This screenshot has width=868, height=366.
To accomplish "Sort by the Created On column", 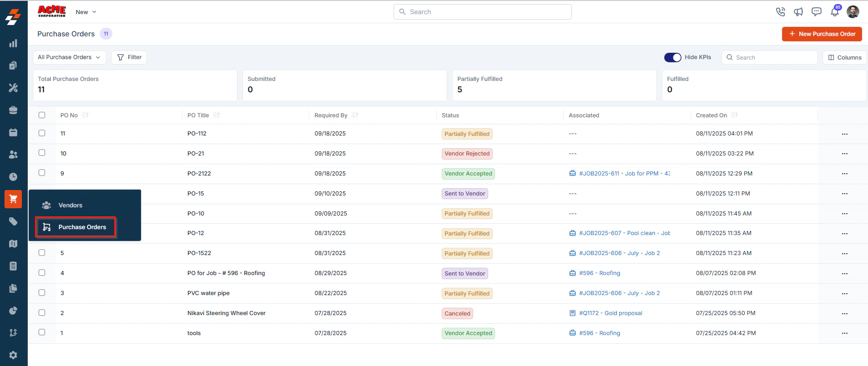I will click(735, 115).
